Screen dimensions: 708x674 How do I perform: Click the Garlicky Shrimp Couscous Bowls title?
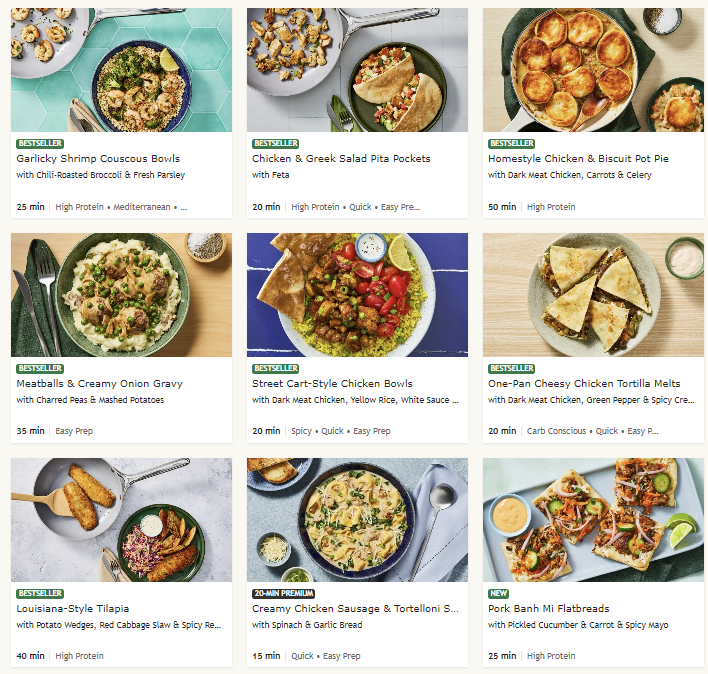(98, 158)
